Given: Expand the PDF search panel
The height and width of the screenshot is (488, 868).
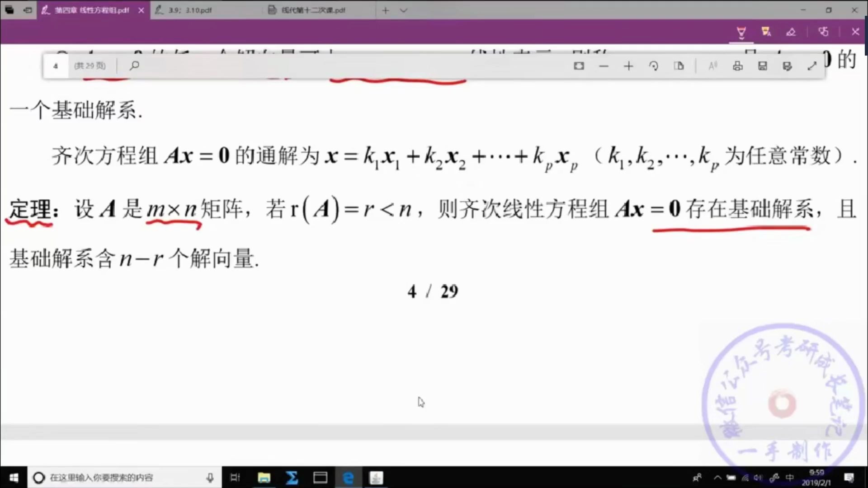Looking at the screenshot, I should coord(134,66).
